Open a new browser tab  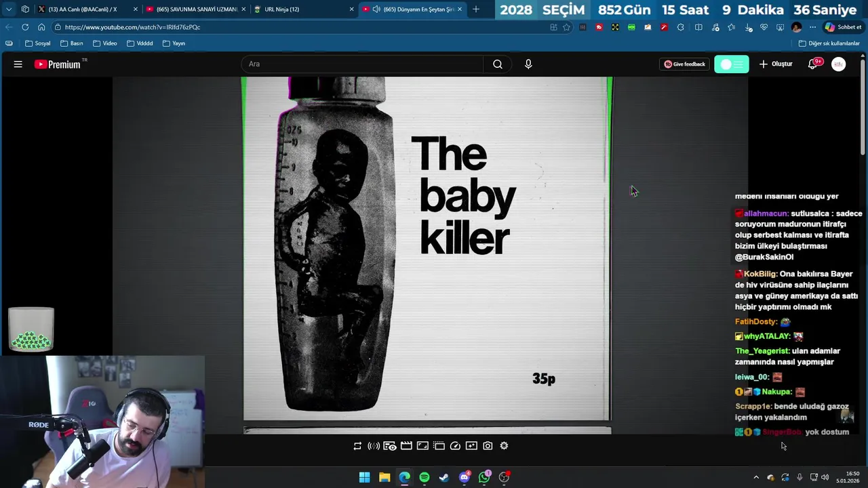pyautogui.click(x=476, y=9)
